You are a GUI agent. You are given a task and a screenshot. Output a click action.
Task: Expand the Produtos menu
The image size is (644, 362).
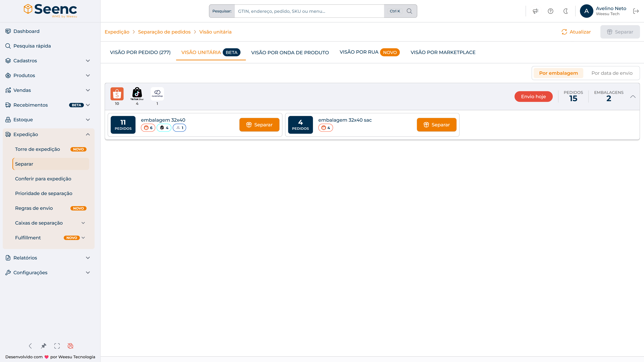47,75
